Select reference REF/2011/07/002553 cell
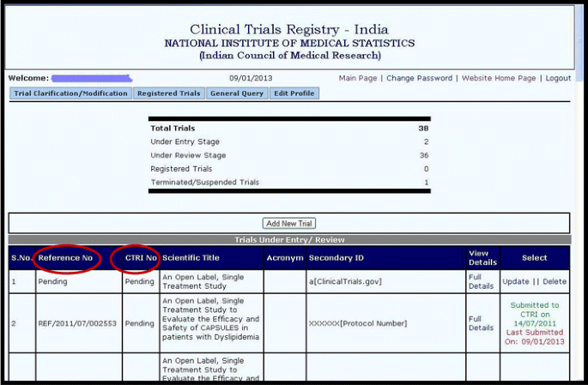588x385 pixels. pyautogui.click(x=77, y=323)
